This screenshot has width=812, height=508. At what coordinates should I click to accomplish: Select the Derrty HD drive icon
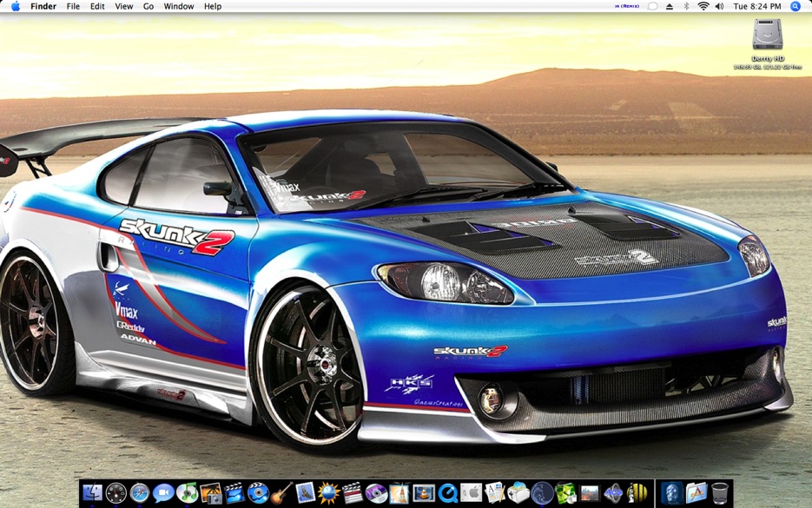coord(768,35)
